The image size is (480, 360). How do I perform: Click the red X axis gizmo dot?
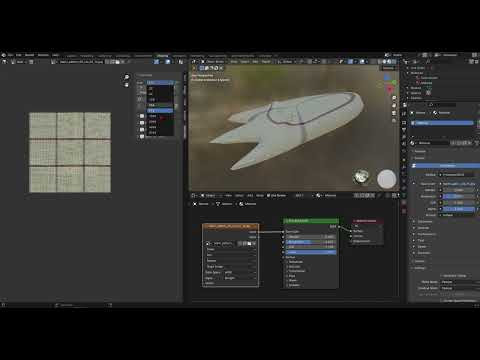pos(390,89)
